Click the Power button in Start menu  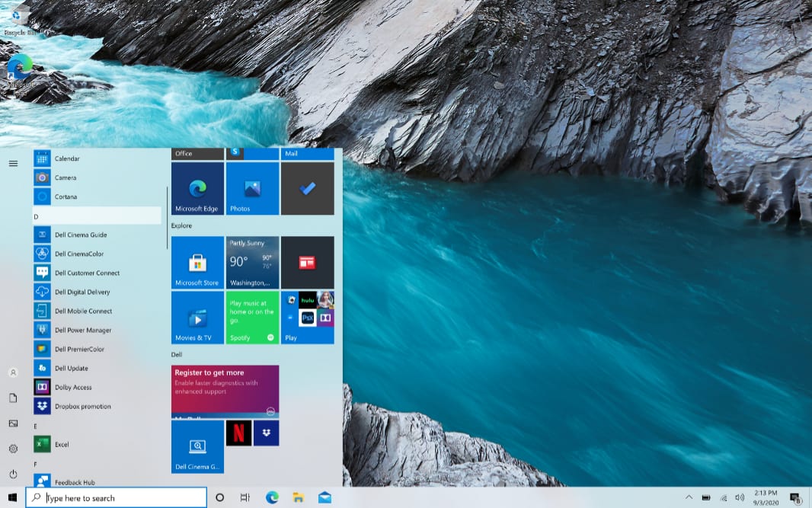point(13,474)
